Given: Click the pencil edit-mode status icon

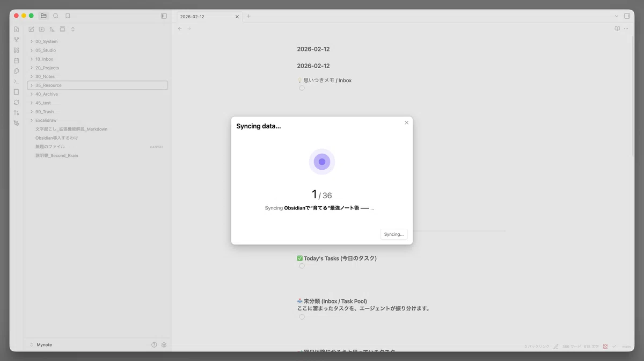Looking at the screenshot, I should tap(556, 346).
